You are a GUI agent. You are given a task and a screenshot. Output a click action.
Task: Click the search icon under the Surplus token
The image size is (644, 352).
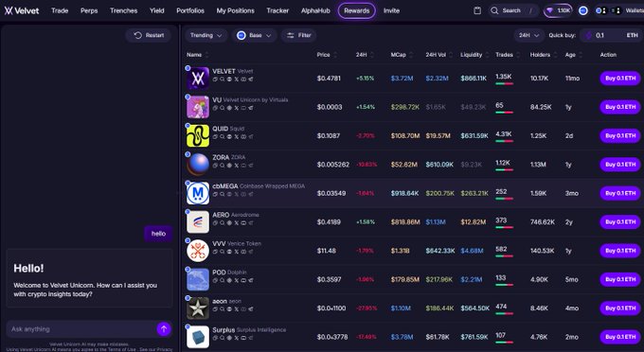tap(222, 338)
